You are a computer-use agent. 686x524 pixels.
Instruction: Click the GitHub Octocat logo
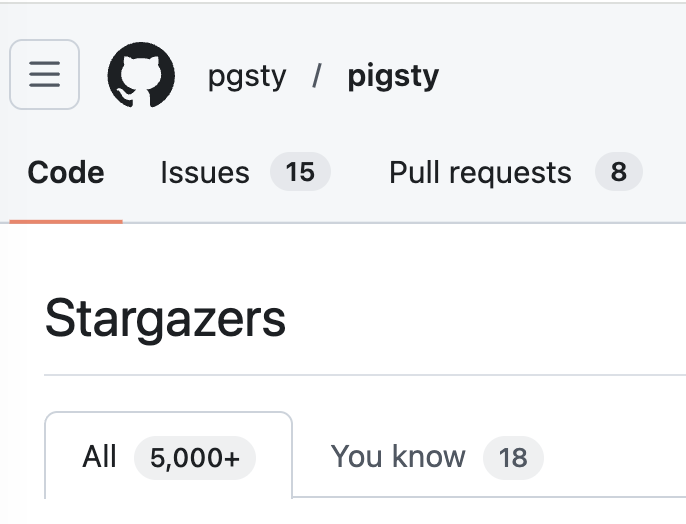click(x=141, y=75)
